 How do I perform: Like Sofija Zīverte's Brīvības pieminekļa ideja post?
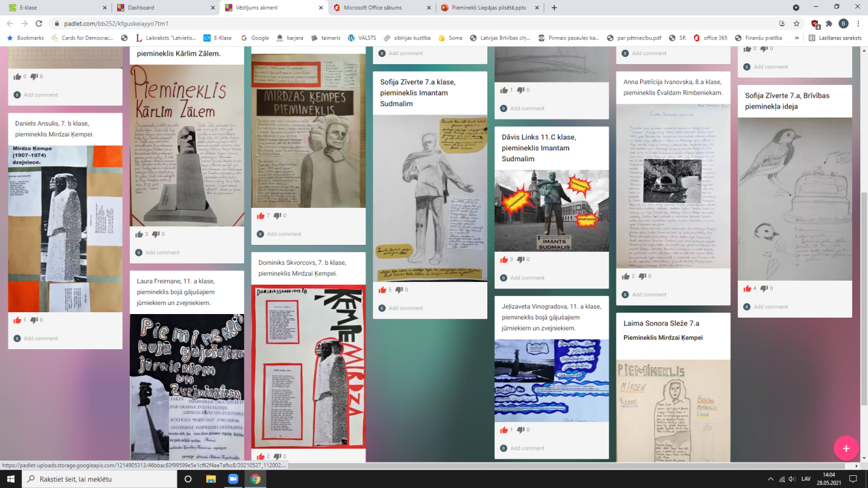[x=747, y=289]
